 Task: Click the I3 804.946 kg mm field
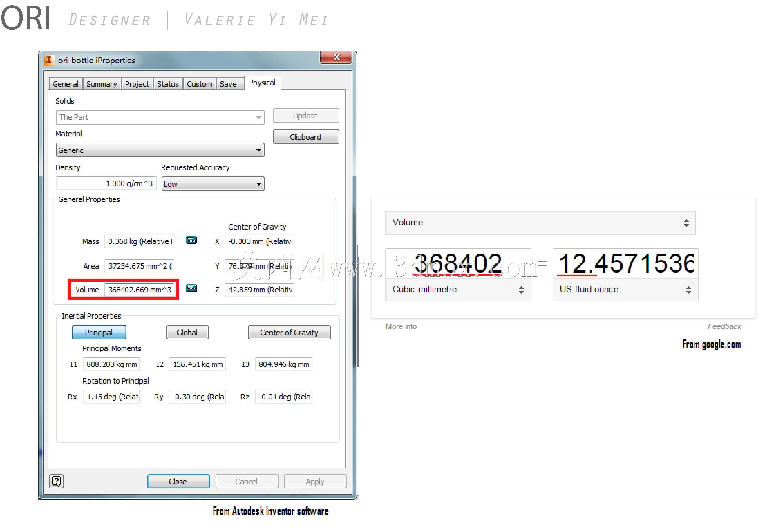click(x=284, y=364)
